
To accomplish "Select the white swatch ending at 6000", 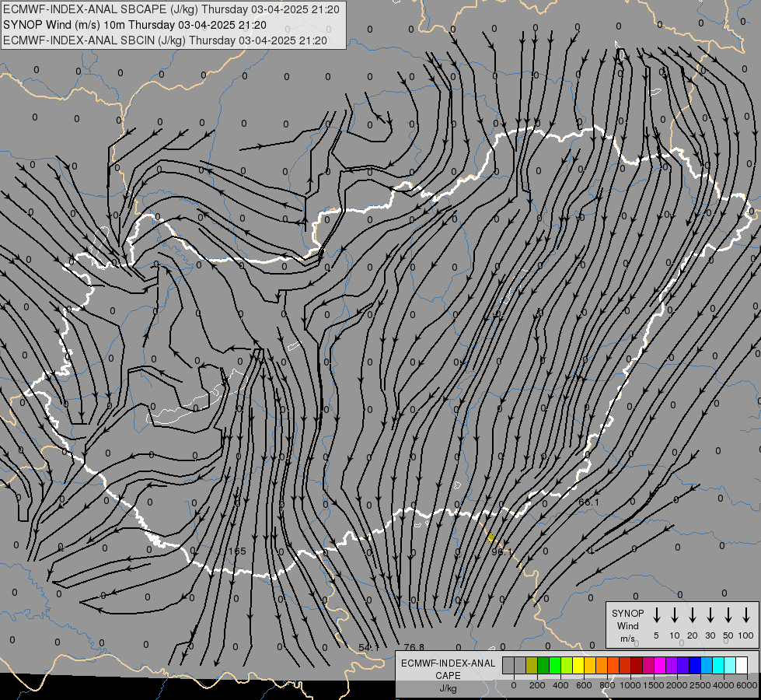I will (x=741, y=665).
